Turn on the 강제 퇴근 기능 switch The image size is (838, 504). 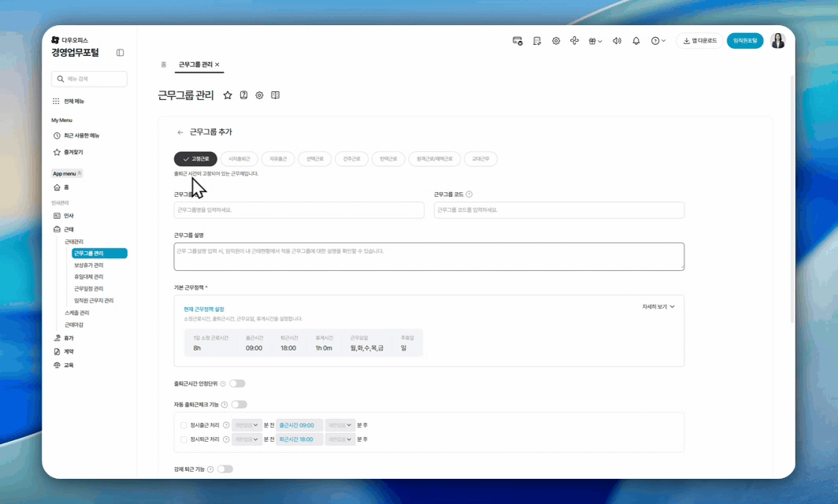click(225, 469)
